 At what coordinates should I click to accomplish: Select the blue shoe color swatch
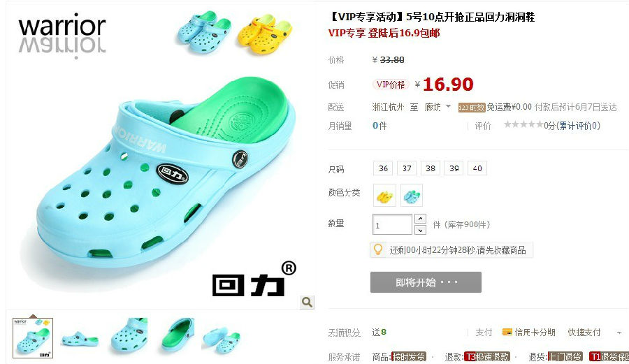pyautogui.click(x=412, y=196)
